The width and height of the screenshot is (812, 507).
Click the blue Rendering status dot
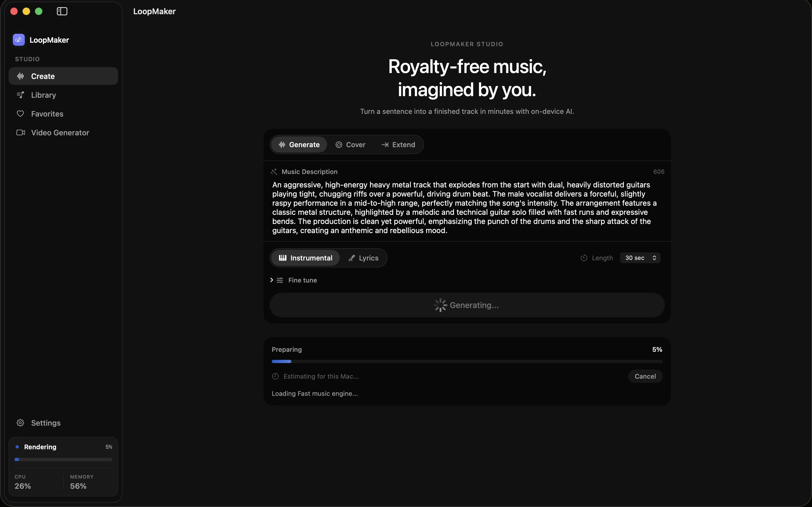[x=17, y=447]
